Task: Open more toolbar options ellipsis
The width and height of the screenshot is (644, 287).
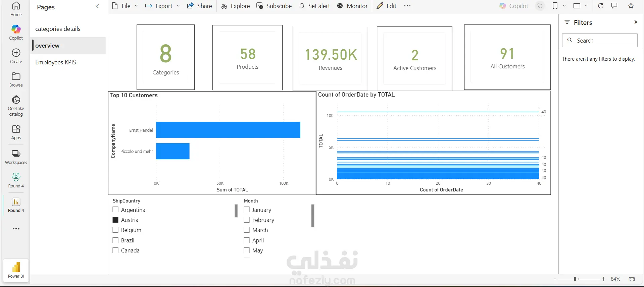Action: coord(407,6)
